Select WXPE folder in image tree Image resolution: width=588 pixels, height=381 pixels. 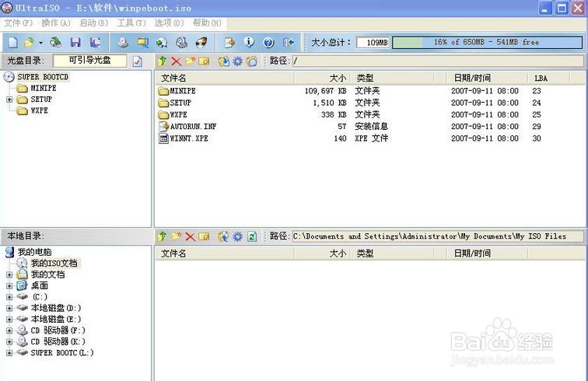click(x=39, y=110)
